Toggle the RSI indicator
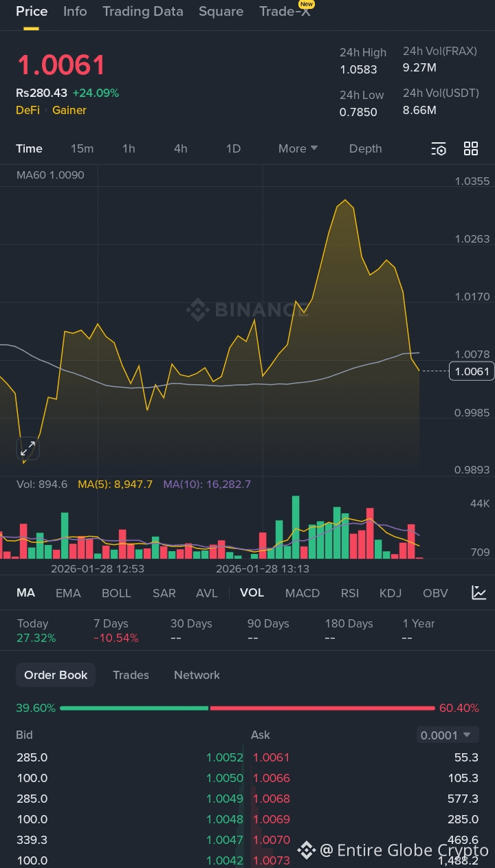 pyautogui.click(x=350, y=593)
